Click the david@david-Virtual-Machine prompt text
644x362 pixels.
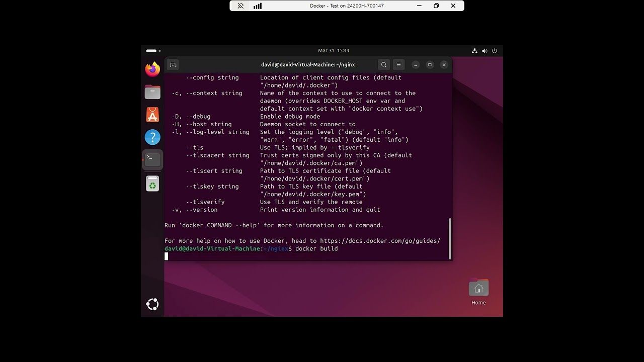[212, 249]
